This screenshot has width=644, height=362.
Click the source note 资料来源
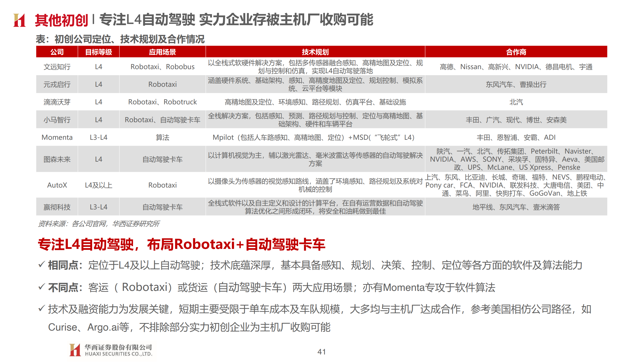tap(98, 223)
